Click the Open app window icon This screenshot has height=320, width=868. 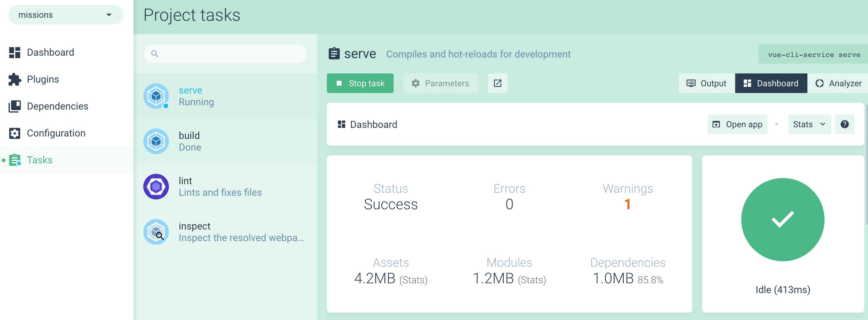coord(716,124)
